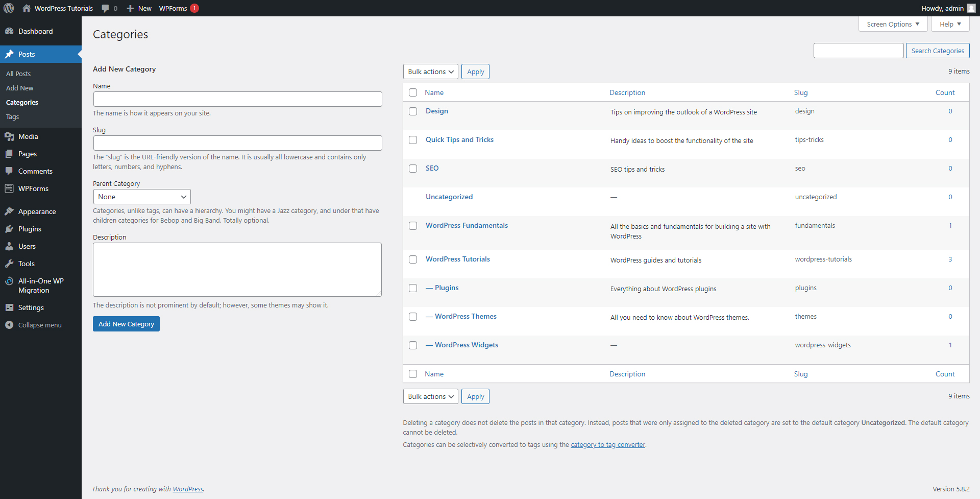Click the Users icon in sidebar
The width and height of the screenshot is (980, 499).
tap(9, 246)
